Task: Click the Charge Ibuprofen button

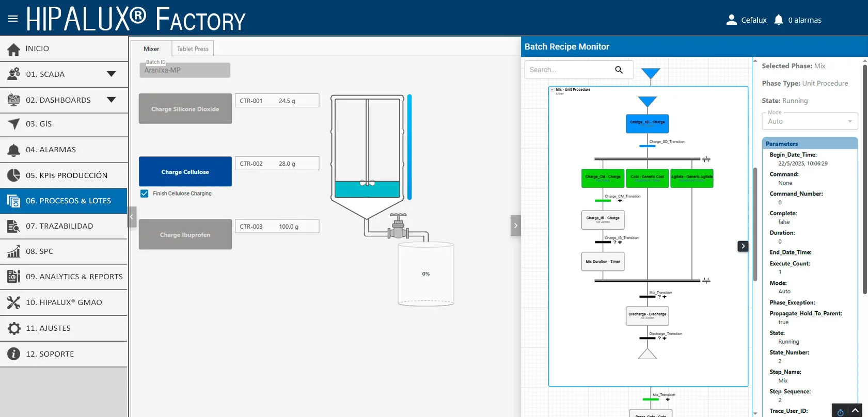Action: [x=185, y=235]
